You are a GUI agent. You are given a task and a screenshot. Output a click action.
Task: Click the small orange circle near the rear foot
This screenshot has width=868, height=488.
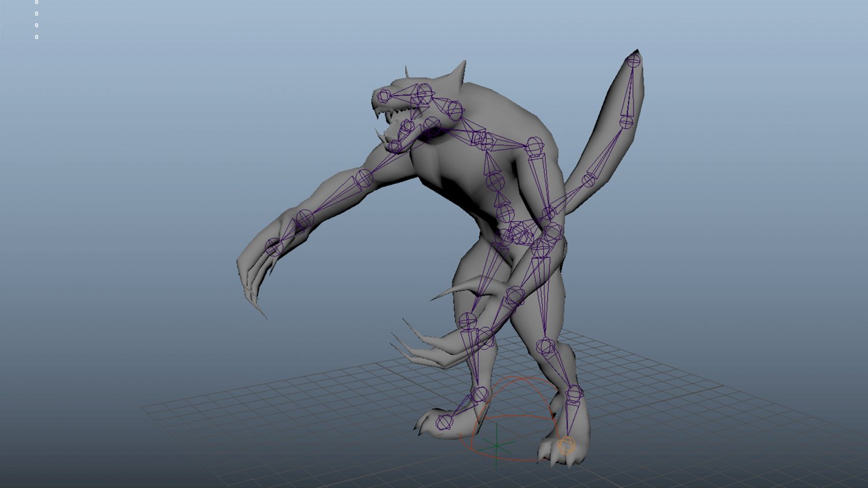coord(567,445)
